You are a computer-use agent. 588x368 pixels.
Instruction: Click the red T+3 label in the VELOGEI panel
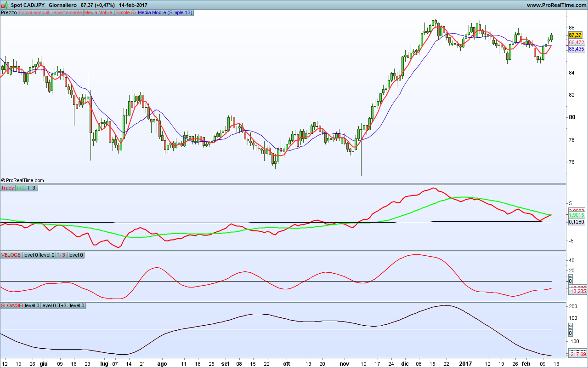coord(61,255)
